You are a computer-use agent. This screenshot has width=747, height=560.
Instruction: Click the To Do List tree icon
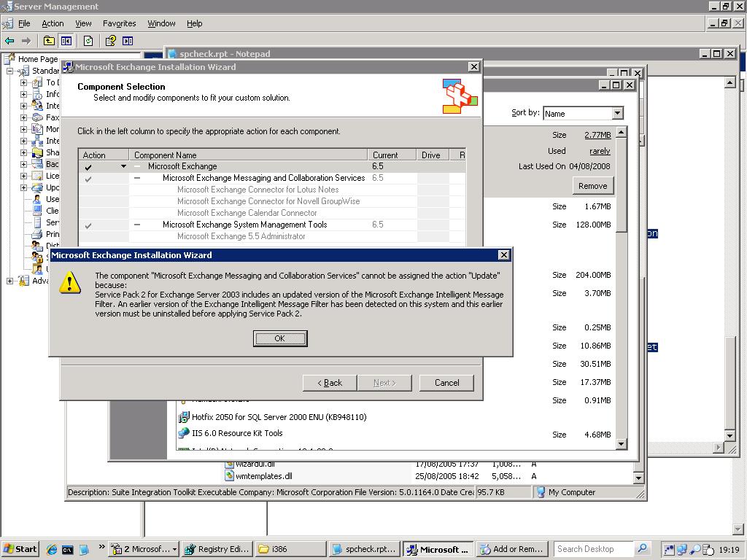(x=37, y=83)
